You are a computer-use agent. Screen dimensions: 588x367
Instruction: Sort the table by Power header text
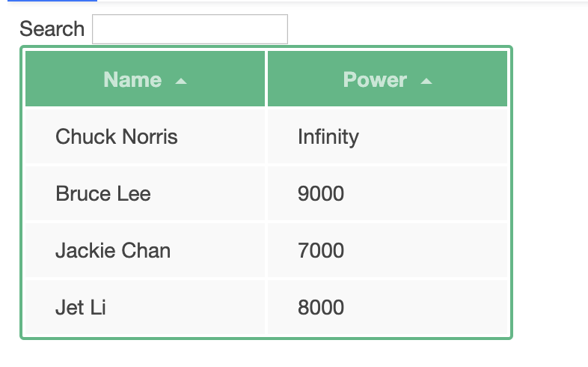375,80
